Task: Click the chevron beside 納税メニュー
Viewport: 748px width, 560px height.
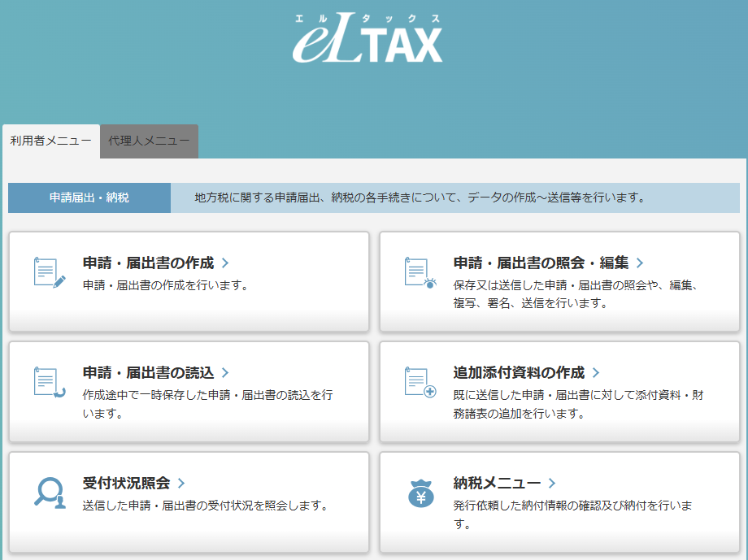Action: pos(552,484)
